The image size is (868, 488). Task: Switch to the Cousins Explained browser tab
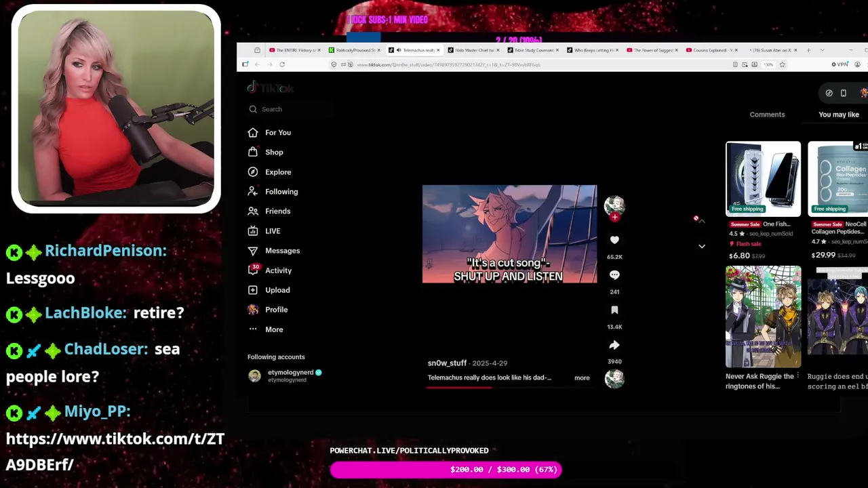[712, 50]
